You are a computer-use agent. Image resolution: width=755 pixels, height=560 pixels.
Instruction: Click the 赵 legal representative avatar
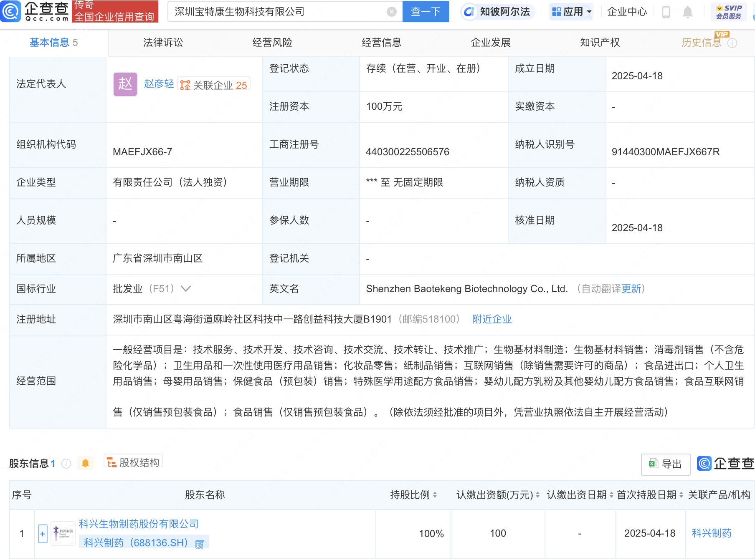click(x=125, y=84)
